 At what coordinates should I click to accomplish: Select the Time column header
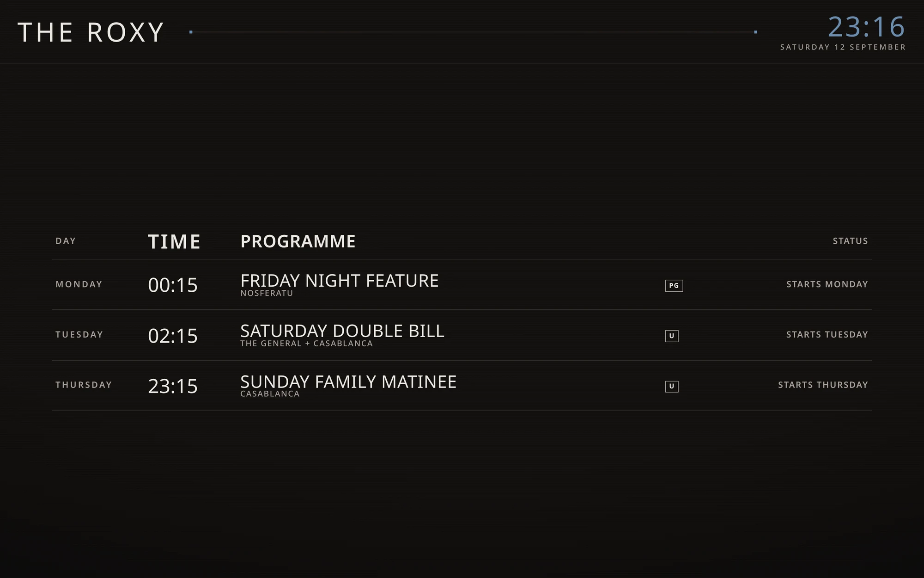pos(174,241)
